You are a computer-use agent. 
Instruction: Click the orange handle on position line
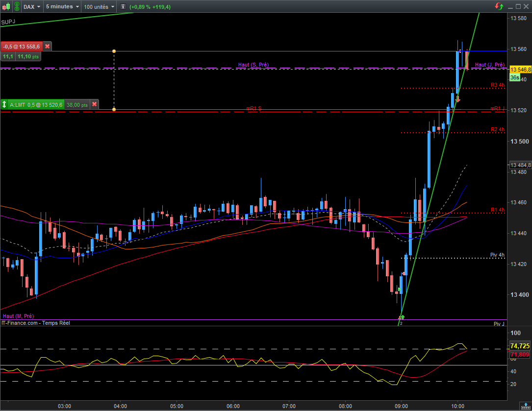point(114,51)
